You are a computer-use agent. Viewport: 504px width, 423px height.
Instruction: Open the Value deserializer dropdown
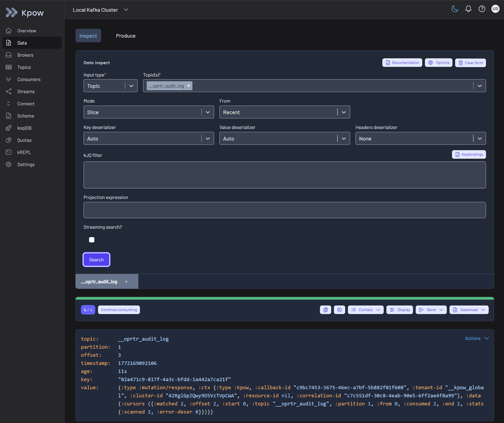284,139
